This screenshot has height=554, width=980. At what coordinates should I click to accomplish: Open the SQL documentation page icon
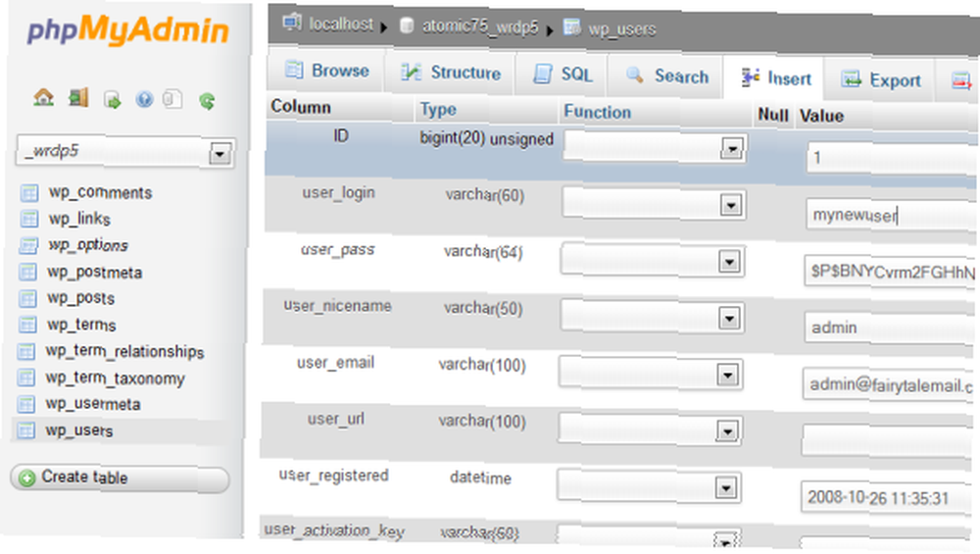pyautogui.click(x=172, y=99)
